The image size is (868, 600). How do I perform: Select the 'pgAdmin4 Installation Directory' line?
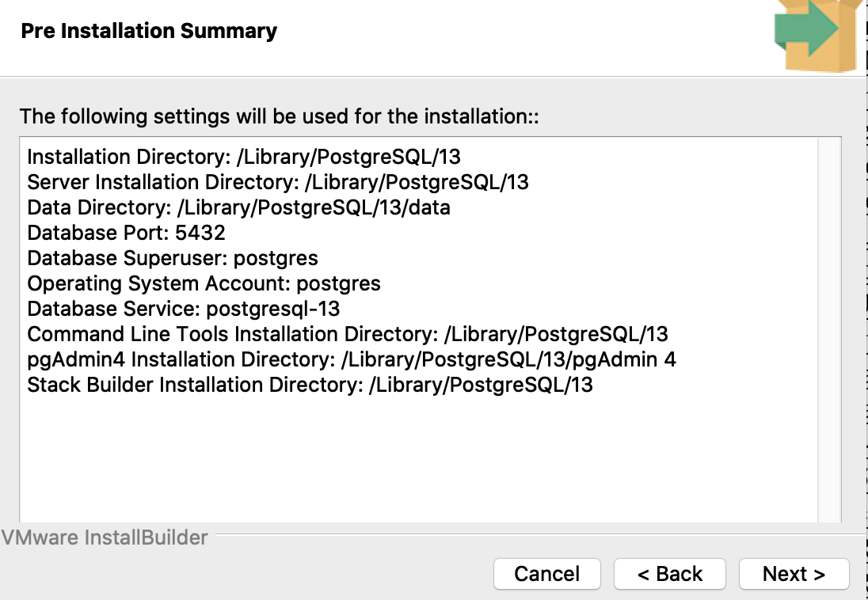click(x=352, y=360)
